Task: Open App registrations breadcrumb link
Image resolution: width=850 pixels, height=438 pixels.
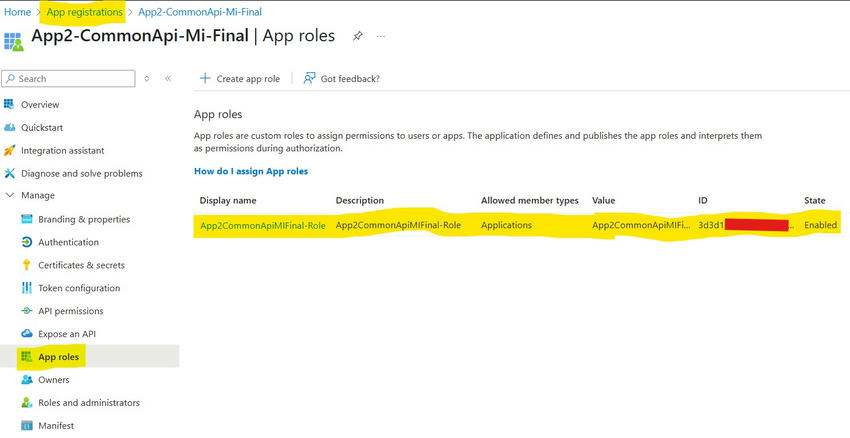Action: (85, 12)
